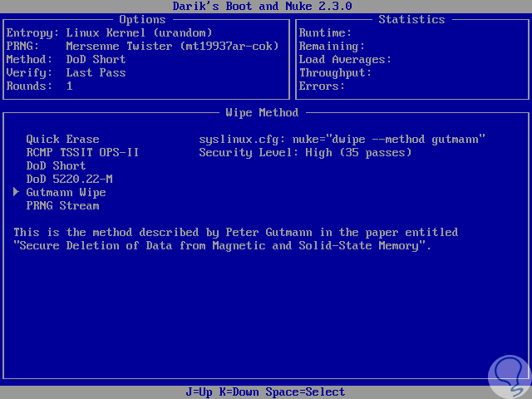This screenshot has width=532, height=399.
Task: Click the Darik's Boot and Nuke title
Action: [x=262, y=6]
